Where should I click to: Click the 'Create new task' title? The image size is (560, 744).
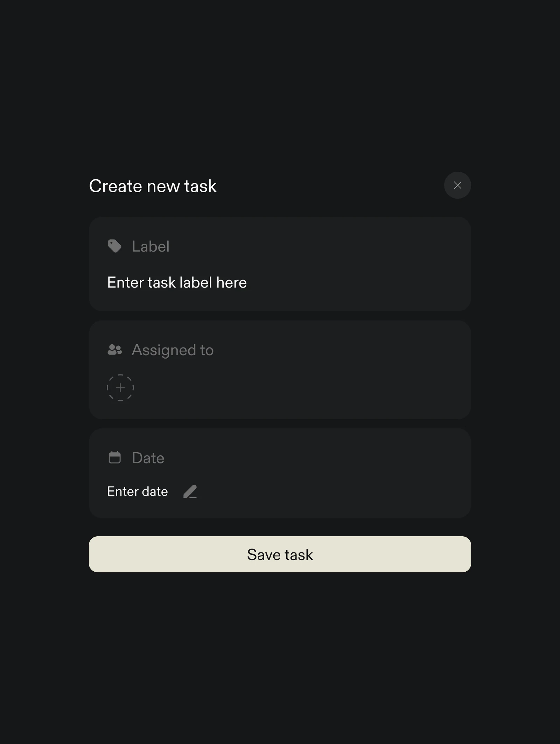click(x=153, y=186)
